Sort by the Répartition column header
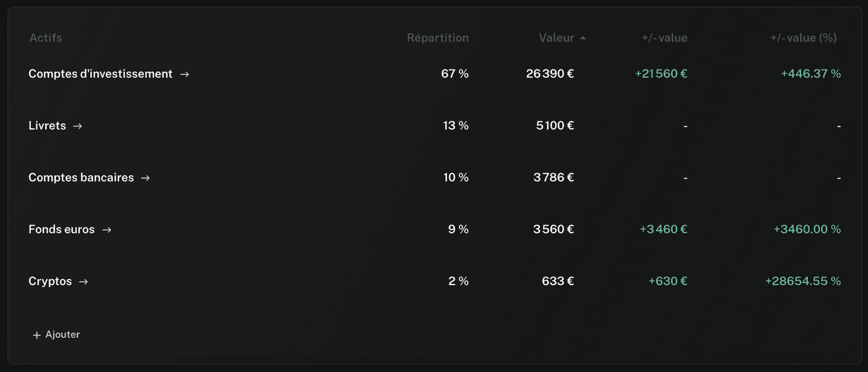This screenshot has width=868, height=372. pyautogui.click(x=438, y=38)
